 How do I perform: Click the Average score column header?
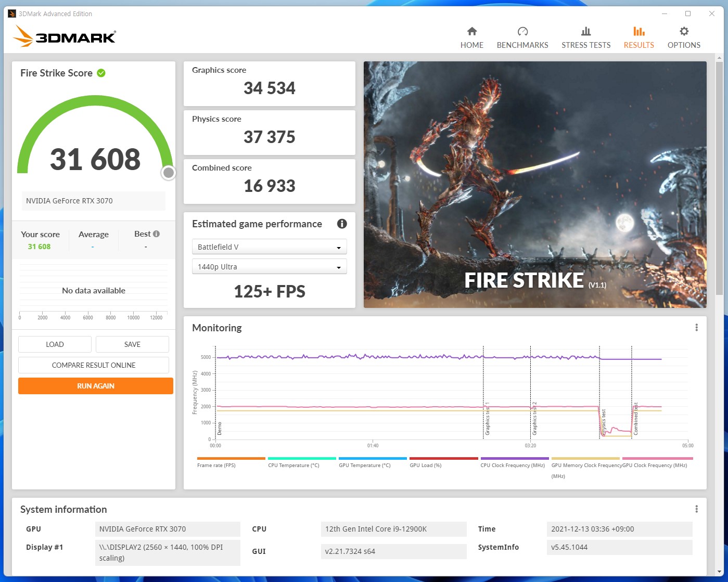[94, 235]
